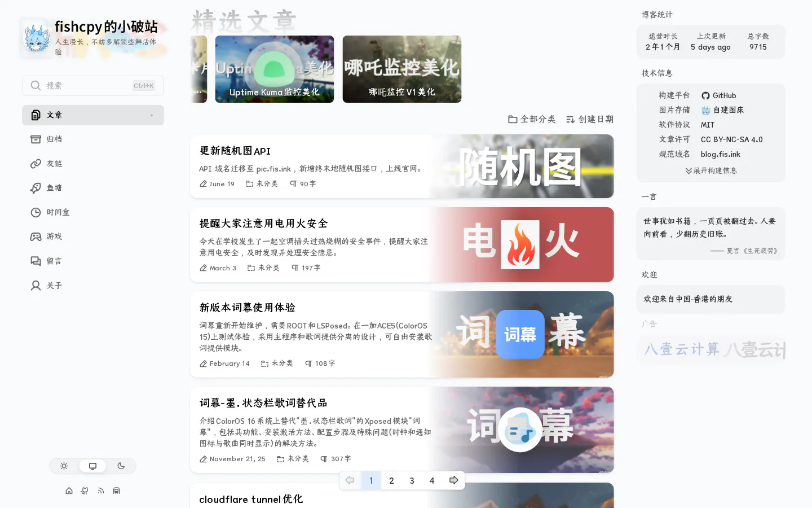This screenshot has height=508, width=812.
Task: Click the home icon in sidebar footer
Action: (x=69, y=491)
